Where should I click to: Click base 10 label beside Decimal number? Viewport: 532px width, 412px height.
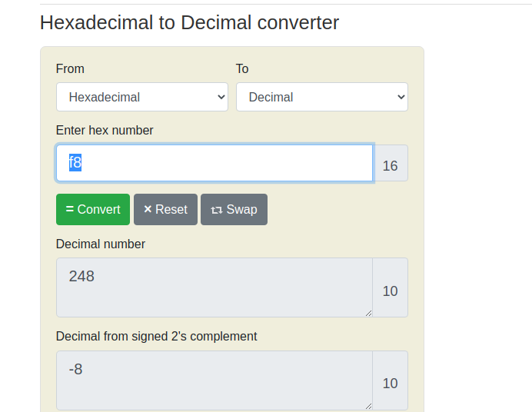(x=390, y=291)
